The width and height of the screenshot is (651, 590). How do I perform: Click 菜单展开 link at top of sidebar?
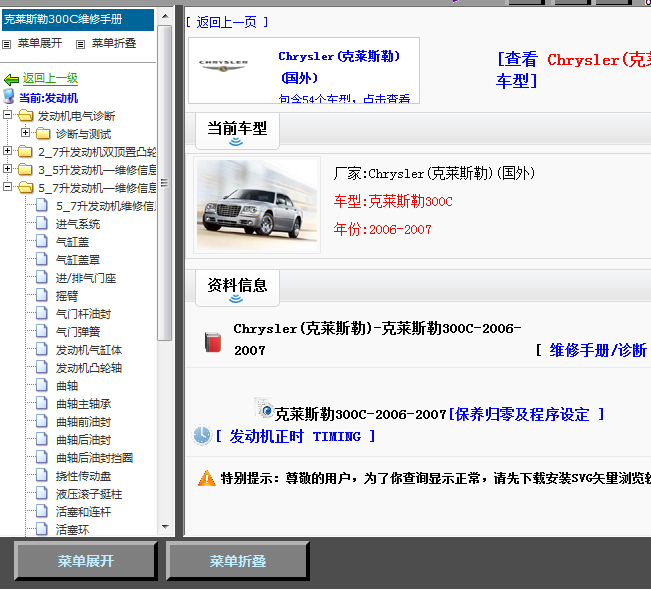coord(39,43)
